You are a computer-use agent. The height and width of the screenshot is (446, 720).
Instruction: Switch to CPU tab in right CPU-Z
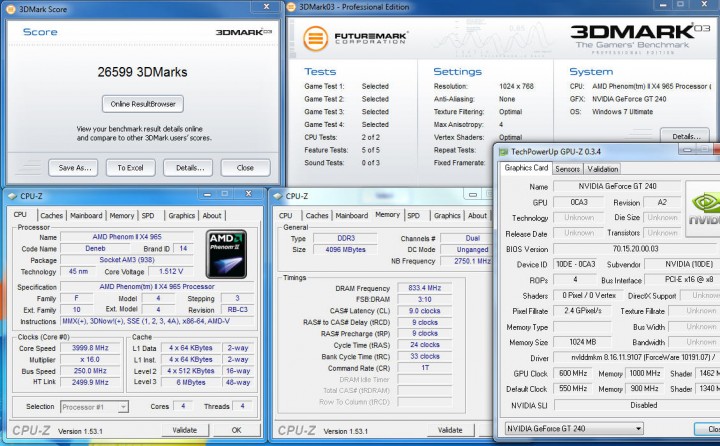click(x=285, y=215)
